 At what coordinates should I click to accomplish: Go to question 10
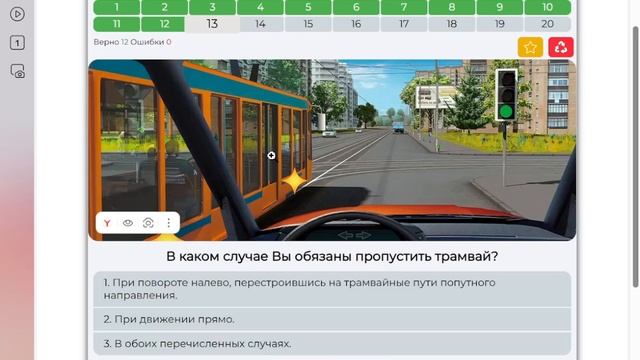point(548,7)
